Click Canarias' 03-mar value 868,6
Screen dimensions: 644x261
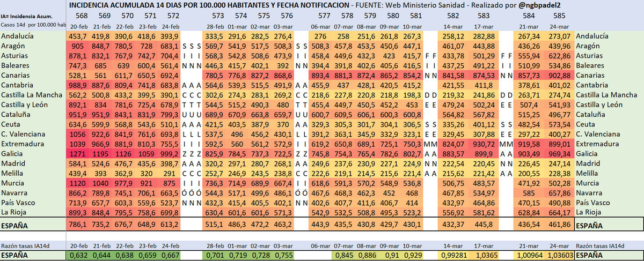click(x=281, y=75)
